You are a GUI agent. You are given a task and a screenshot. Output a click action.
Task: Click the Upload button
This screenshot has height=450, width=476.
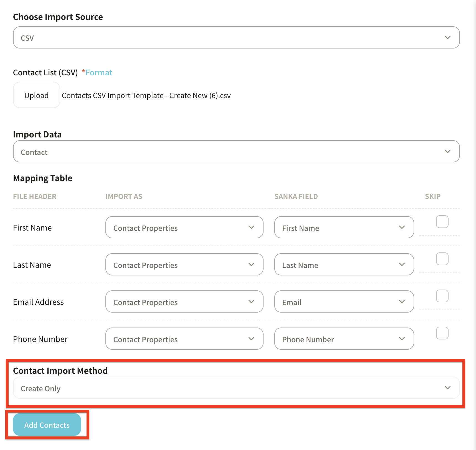(x=36, y=95)
